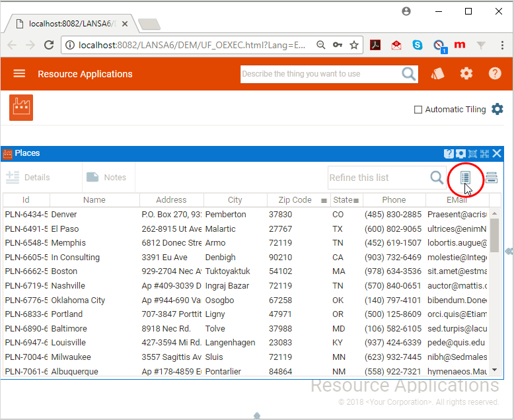
Task: Select the Memphis row name
Action: click(68, 243)
